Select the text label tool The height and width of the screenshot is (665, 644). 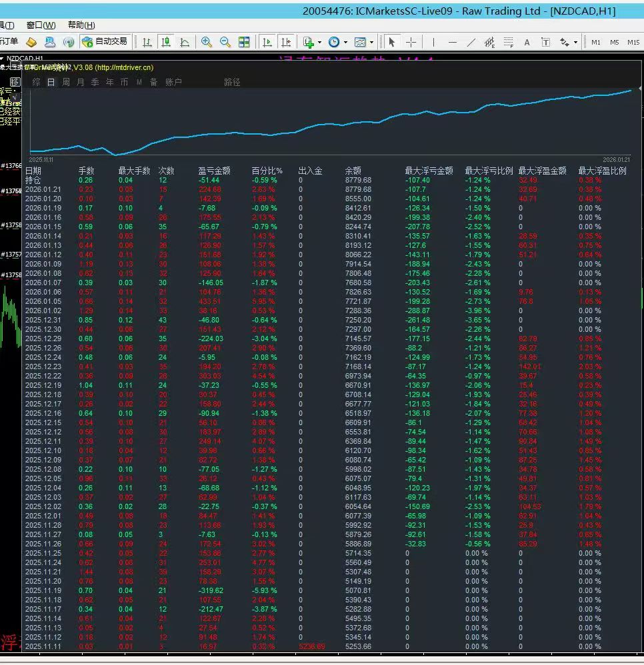(546, 42)
